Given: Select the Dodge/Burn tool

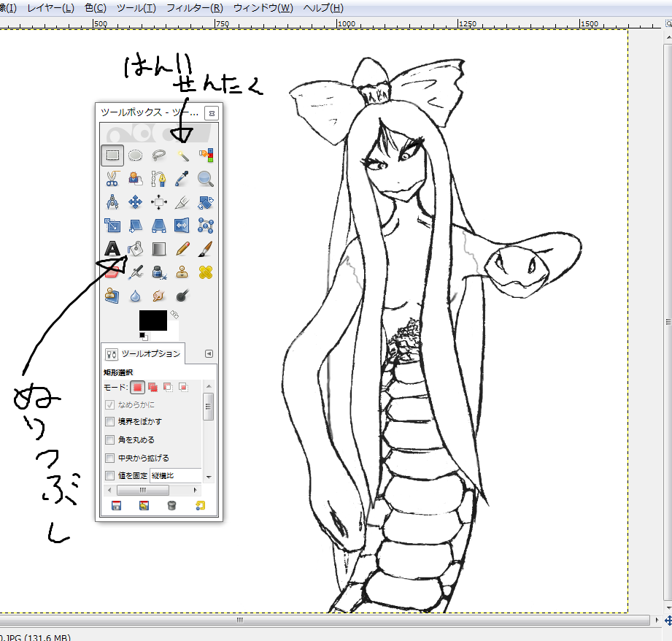Looking at the screenshot, I should coord(182,296).
